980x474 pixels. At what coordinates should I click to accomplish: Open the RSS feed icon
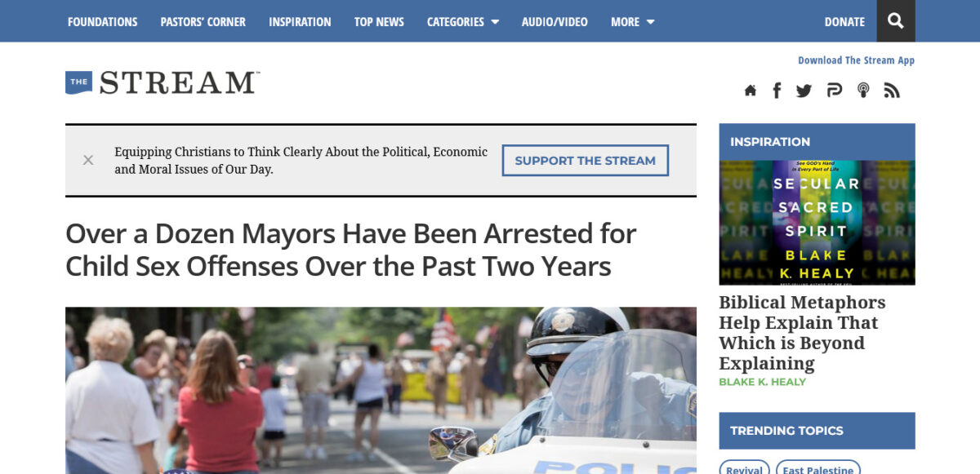coord(892,91)
